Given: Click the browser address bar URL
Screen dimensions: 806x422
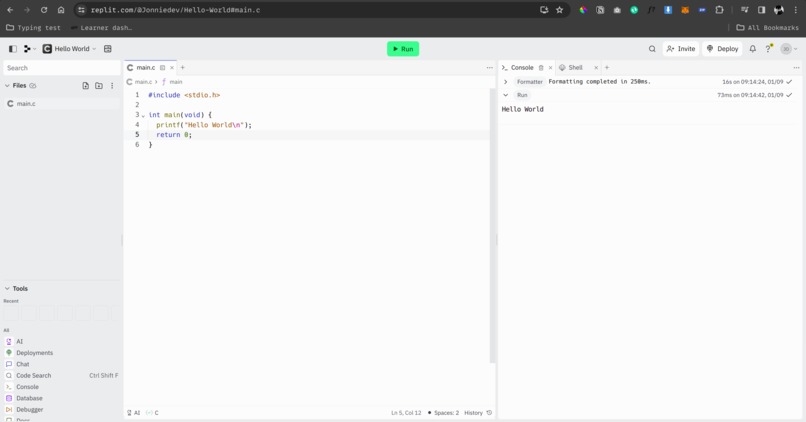Looking at the screenshot, I should pos(175,10).
